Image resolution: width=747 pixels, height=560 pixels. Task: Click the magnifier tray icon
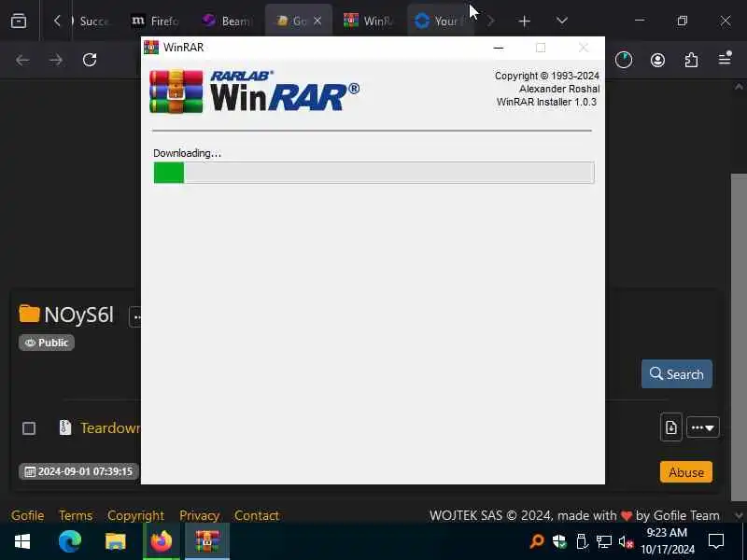coord(537,541)
